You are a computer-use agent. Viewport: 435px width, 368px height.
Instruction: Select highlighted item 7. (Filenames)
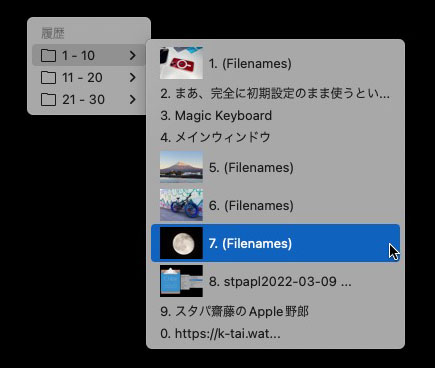275,243
